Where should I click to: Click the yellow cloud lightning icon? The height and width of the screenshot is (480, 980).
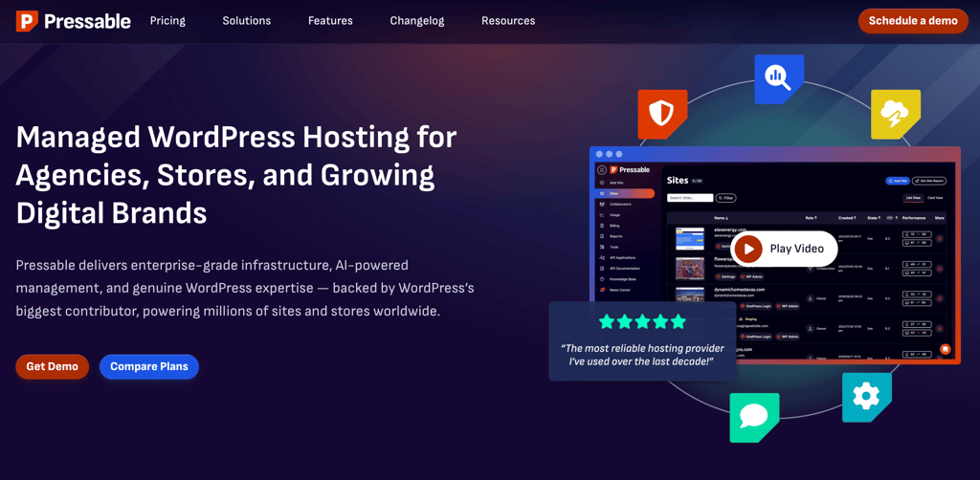896,114
